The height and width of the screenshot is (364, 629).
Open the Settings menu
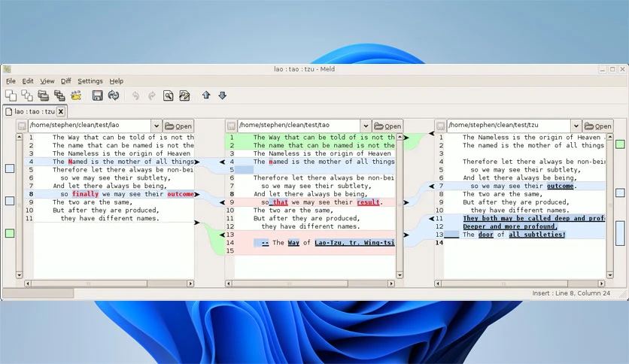pyautogui.click(x=90, y=81)
